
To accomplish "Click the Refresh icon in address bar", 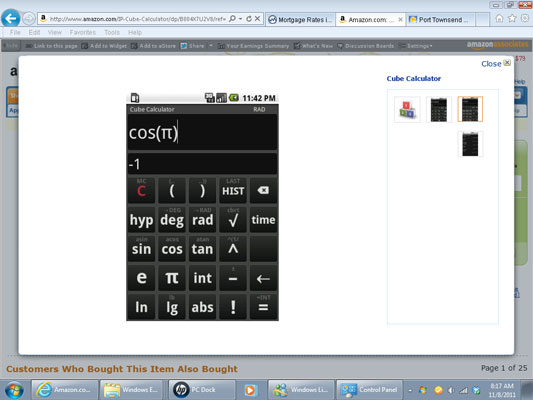I will click(249, 19).
